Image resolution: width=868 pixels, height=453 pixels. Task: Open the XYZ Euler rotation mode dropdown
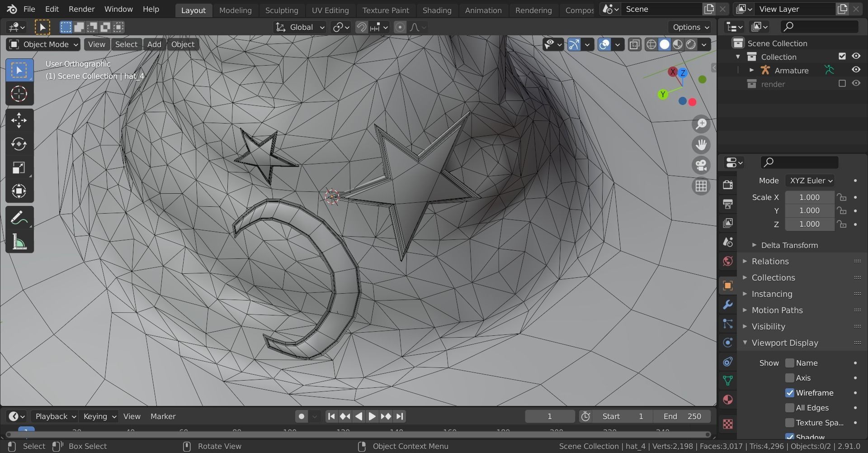click(810, 181)
